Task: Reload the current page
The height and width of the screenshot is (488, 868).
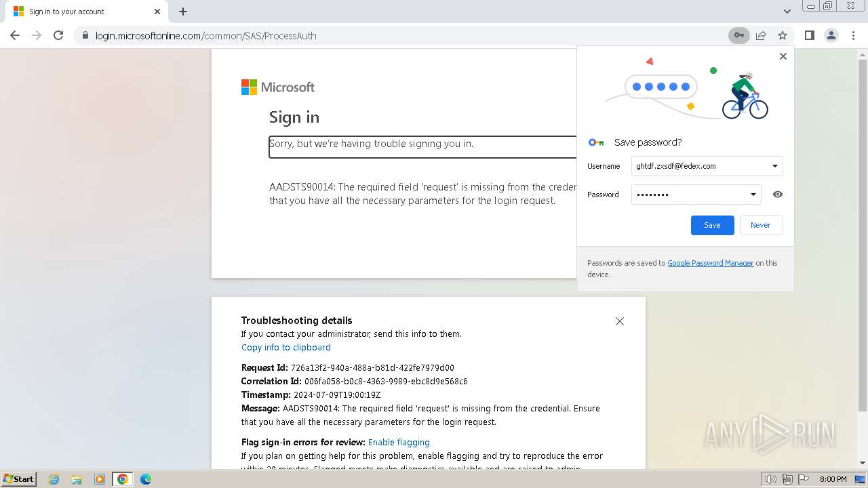Action: pos(58,35)
